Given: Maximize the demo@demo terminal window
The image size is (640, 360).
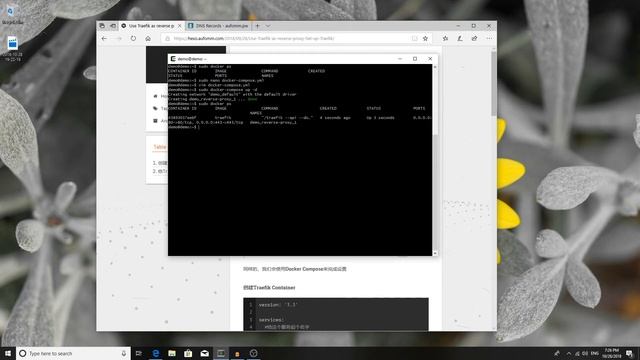Looking at the screenshot, I should [415, 59].
